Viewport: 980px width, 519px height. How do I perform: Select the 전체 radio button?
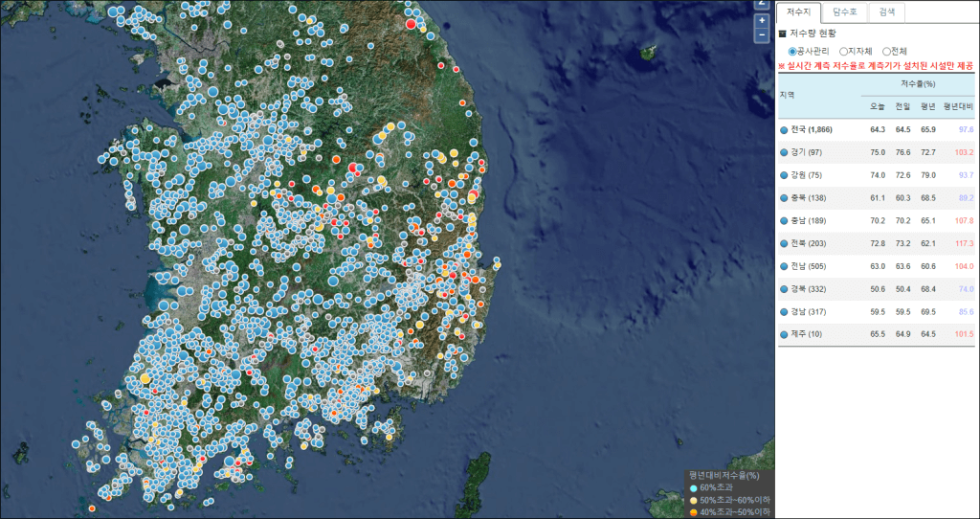pyautogui.click(x=886, y=51)
